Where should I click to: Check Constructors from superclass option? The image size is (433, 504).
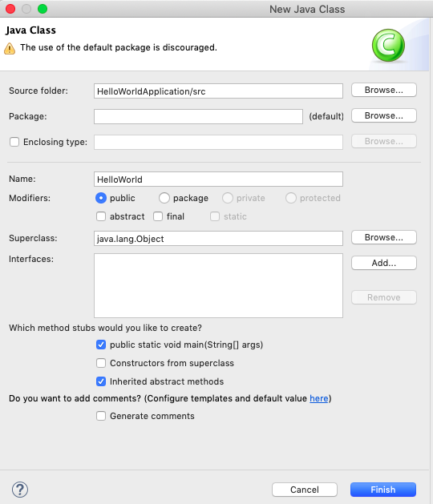click(x=101, y=363)
